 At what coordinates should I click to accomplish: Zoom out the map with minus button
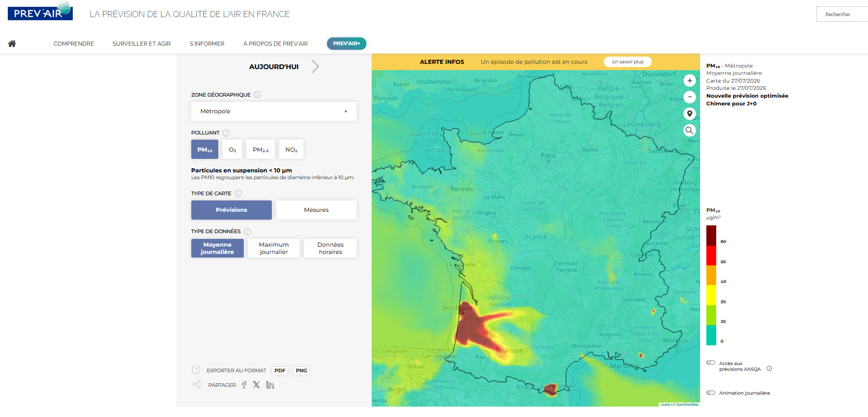pos(689,97)
